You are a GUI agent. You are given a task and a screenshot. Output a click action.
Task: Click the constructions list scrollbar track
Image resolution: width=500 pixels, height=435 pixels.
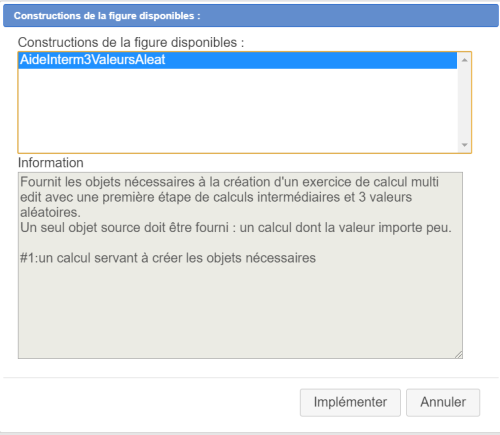(464, 103)
